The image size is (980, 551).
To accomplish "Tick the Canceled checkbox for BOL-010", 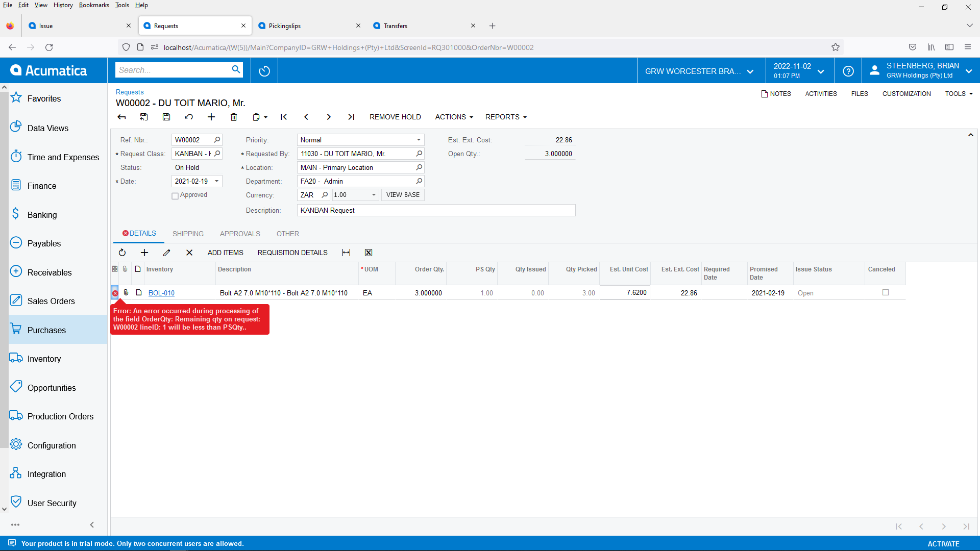I will pyautogui.click(x=886, y=292).
